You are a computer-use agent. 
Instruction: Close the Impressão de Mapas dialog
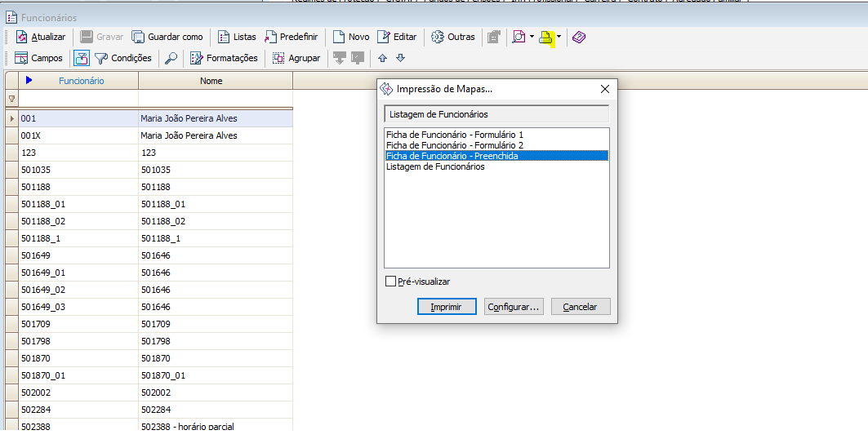coord(605,89)
